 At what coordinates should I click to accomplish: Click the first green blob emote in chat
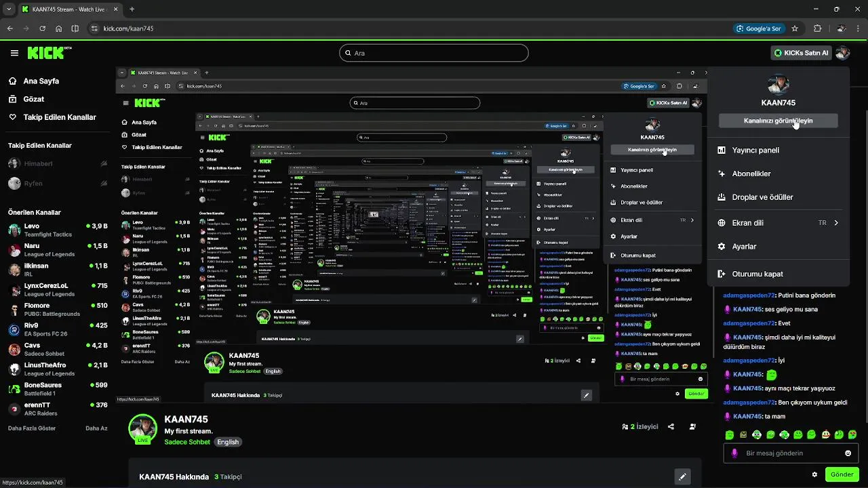coord(729,434)
